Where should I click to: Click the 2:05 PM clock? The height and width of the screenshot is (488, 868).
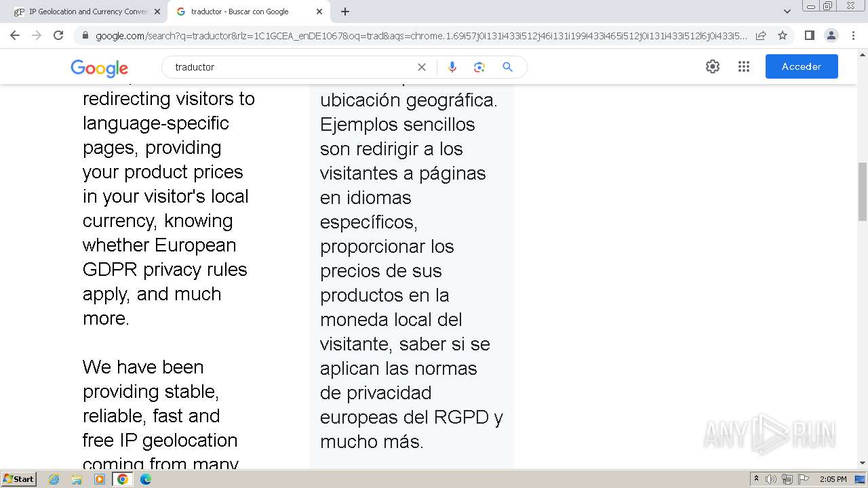pos(833,479)
